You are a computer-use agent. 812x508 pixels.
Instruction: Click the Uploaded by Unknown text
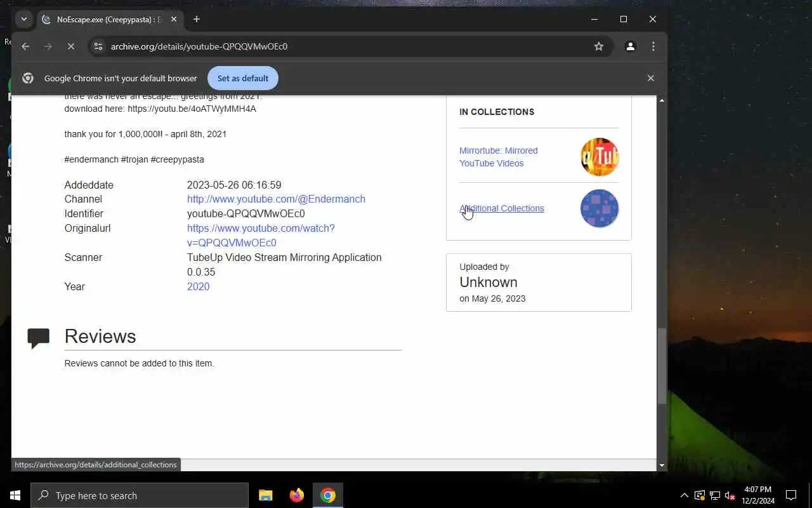(488, 282)
